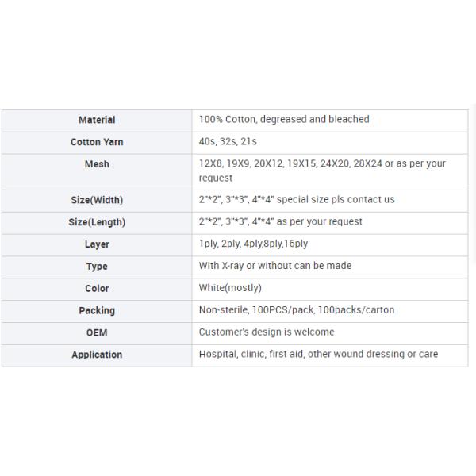Click the Type row header
The width and height of the screenshot is (476, 476).
(97, 267)
